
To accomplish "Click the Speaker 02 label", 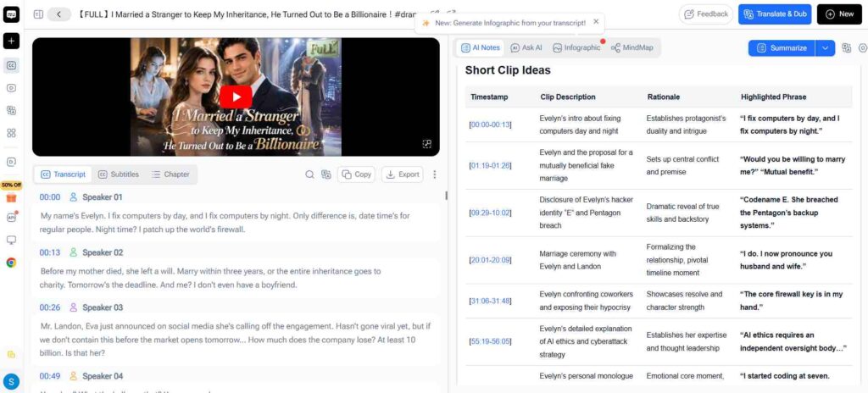I will click(x=103, y=252).
